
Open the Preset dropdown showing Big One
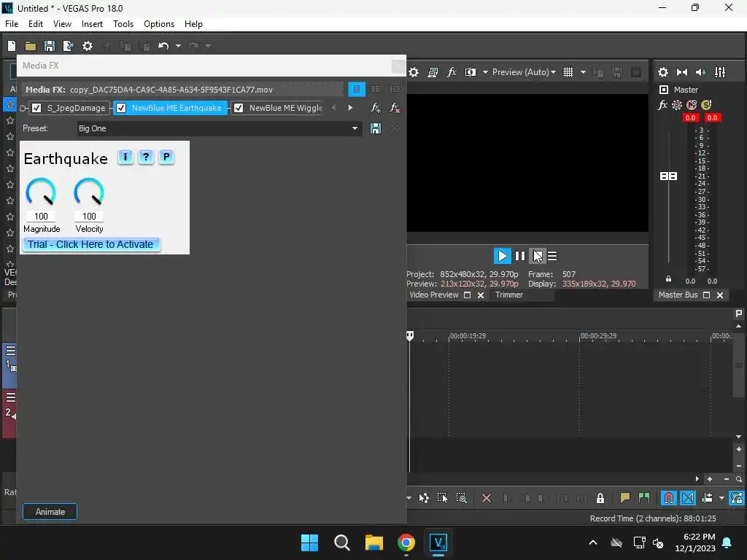pos(355,128)
